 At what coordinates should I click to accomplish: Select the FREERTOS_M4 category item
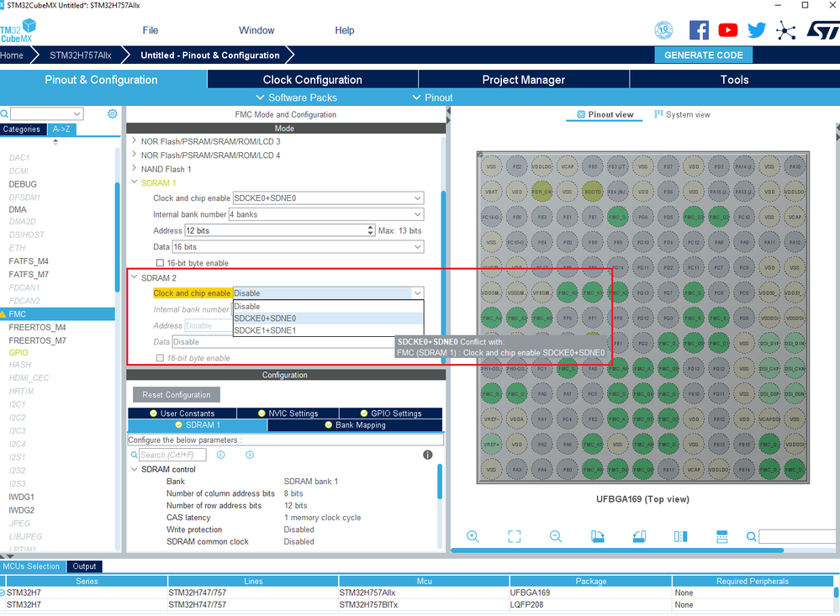(x=38, y=327)
